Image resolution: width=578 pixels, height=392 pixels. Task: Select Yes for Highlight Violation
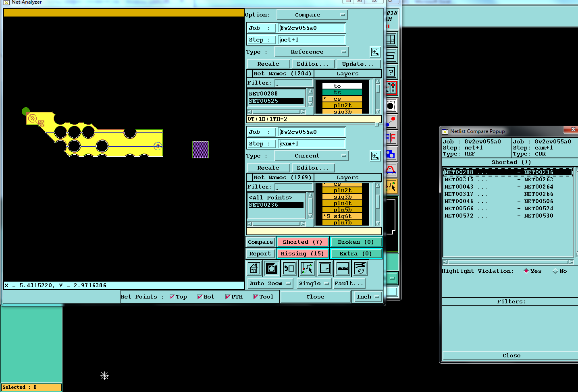point(526,271)
